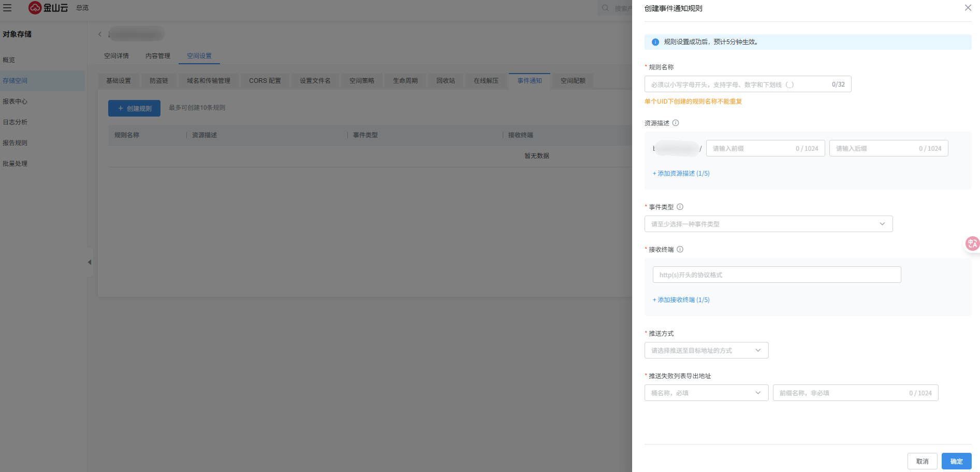980x472 pixels.
Task: Focus the 规则名称 input field
Action: (x=748, y=84)
